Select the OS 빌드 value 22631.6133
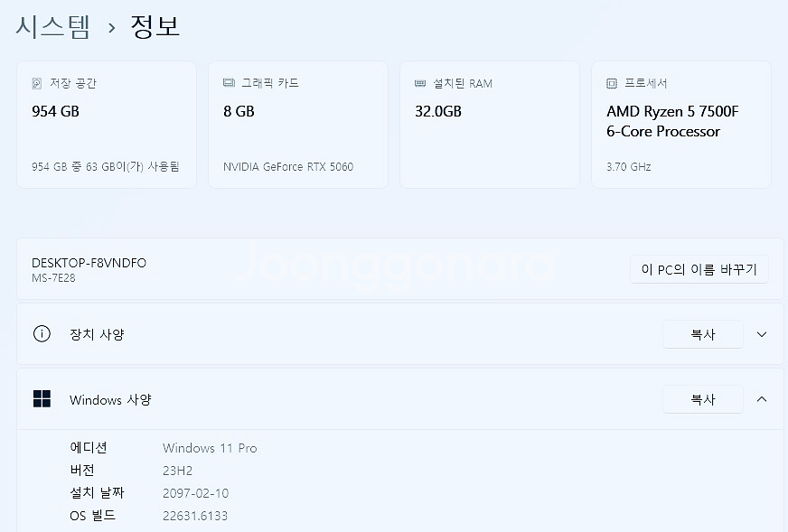The height and width of the screenshot is (532, 788). (x=195, y=516)
